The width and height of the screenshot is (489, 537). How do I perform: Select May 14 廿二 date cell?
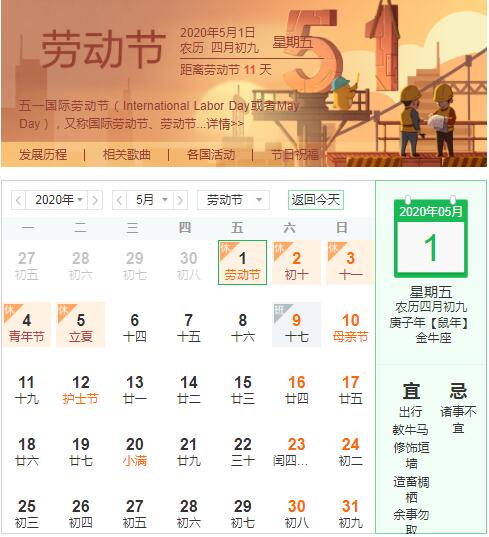pos(189,387)
